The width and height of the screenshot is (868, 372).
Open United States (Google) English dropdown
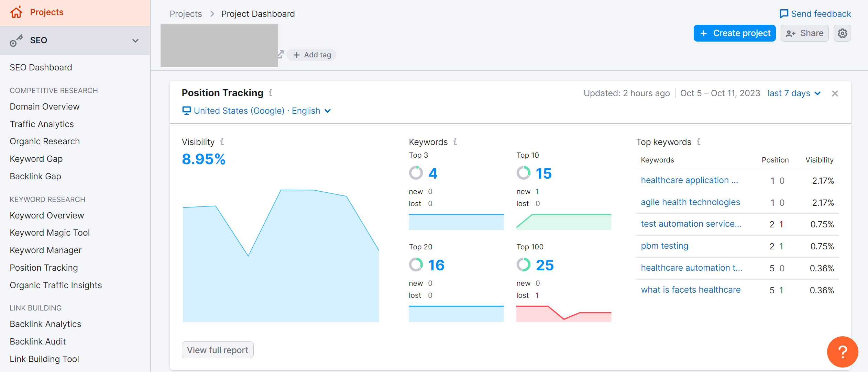(x=256, y=111)
